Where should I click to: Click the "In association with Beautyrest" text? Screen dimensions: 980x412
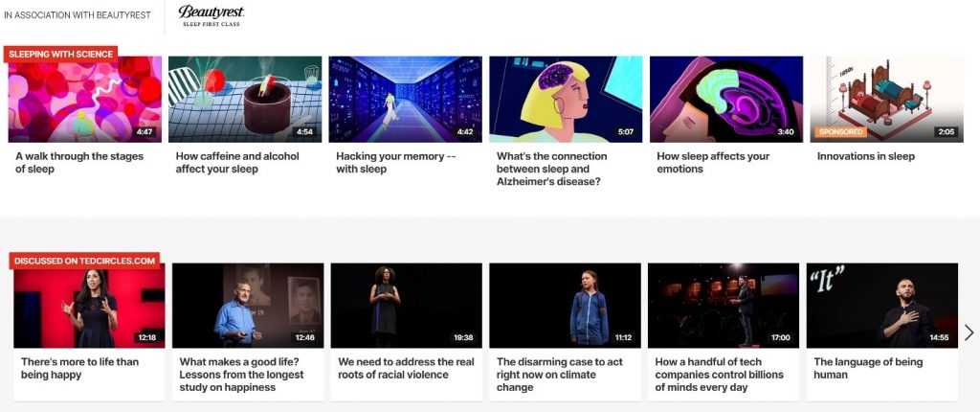point(78,15)
